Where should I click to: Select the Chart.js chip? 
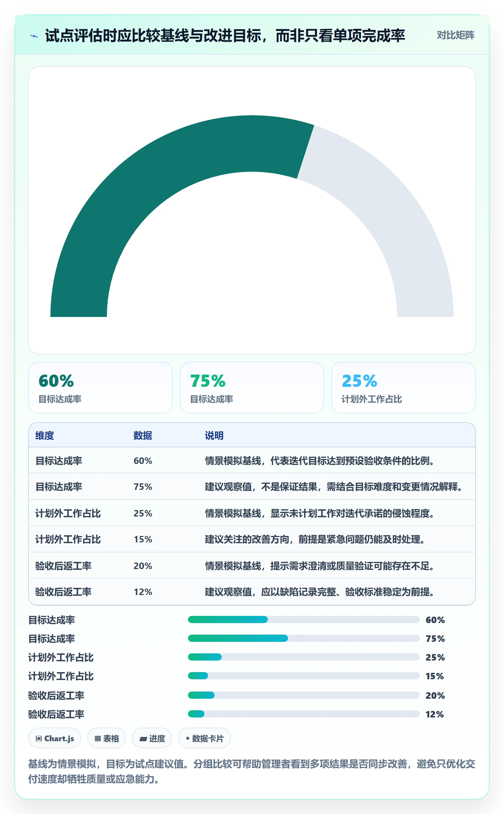(x=55, y=738)
